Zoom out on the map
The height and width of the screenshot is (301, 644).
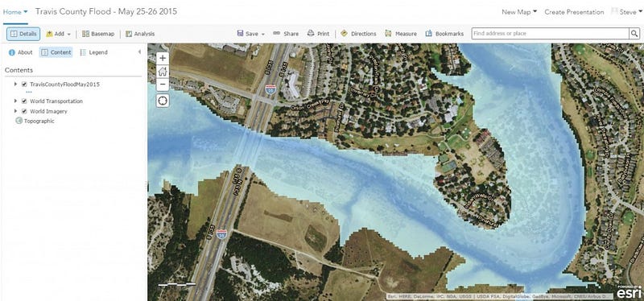pos(163,85)
